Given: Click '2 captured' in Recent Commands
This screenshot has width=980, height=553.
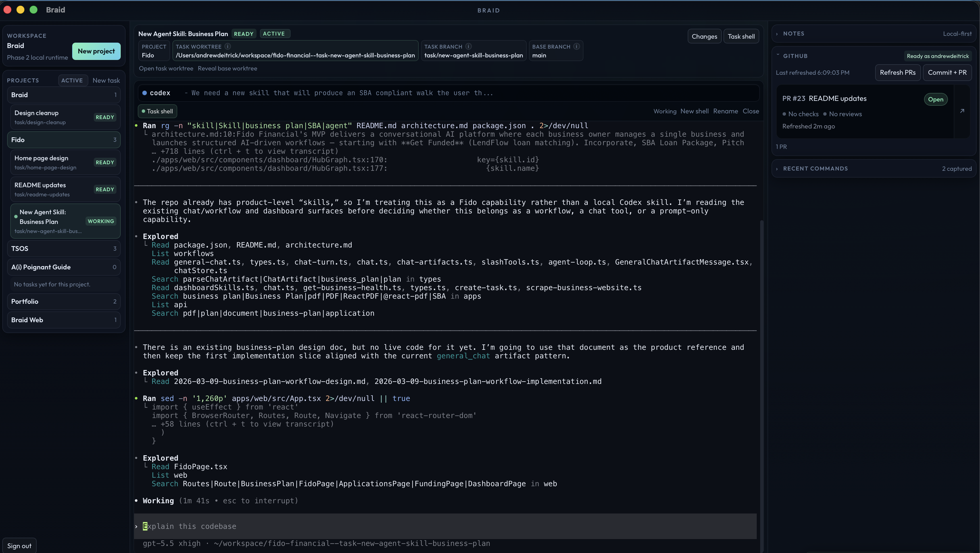Looking at the screenshot, I should click(x=956, y=169).
